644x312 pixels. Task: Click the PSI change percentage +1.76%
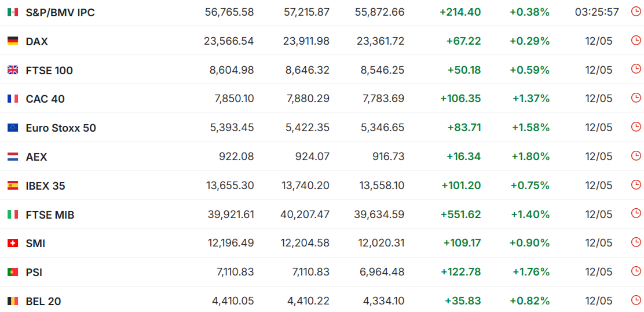[530, 272]
